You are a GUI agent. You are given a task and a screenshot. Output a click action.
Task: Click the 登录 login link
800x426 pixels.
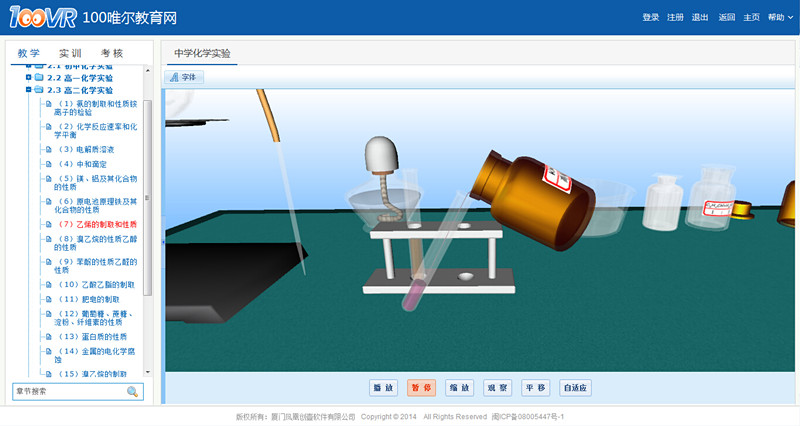[651, 17]
